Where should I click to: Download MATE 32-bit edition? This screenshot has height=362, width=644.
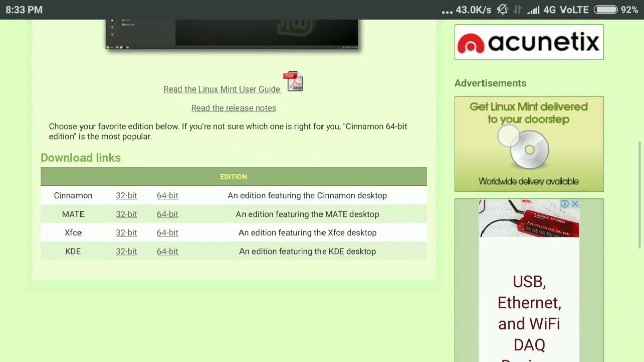click(126, 214)
